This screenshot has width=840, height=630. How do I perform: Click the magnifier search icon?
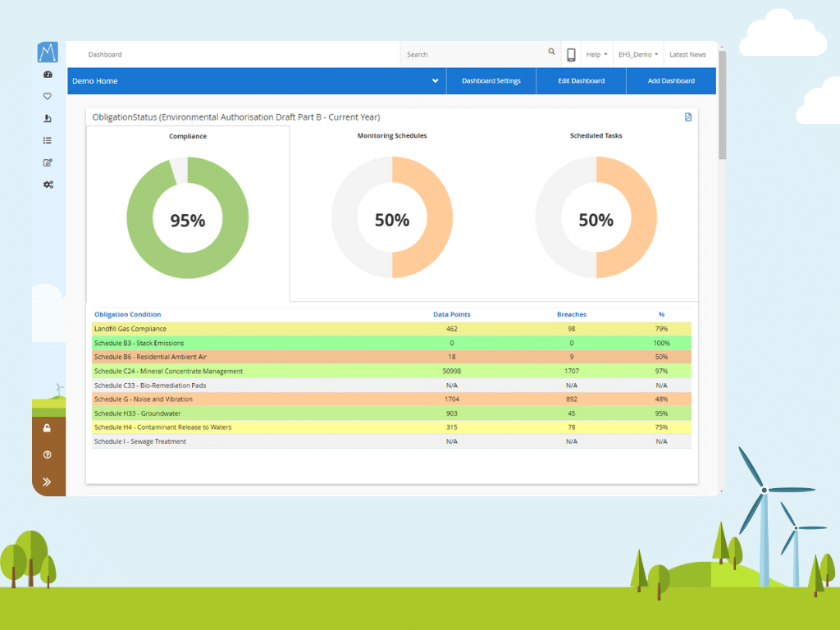pos(551,51)
